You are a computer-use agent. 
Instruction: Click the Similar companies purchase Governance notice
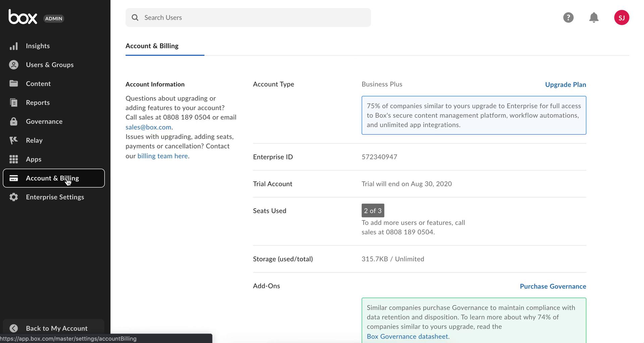tap(474, 320)
